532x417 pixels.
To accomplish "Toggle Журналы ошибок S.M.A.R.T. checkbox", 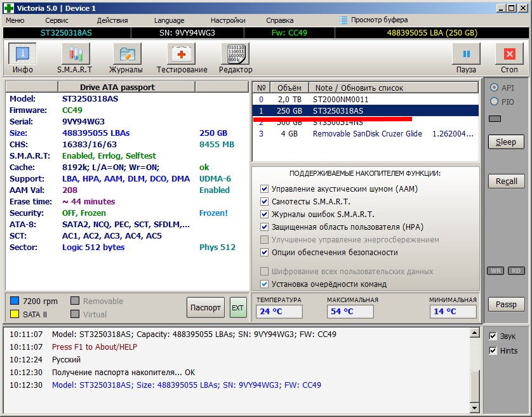I will click(x=264, y=214).
